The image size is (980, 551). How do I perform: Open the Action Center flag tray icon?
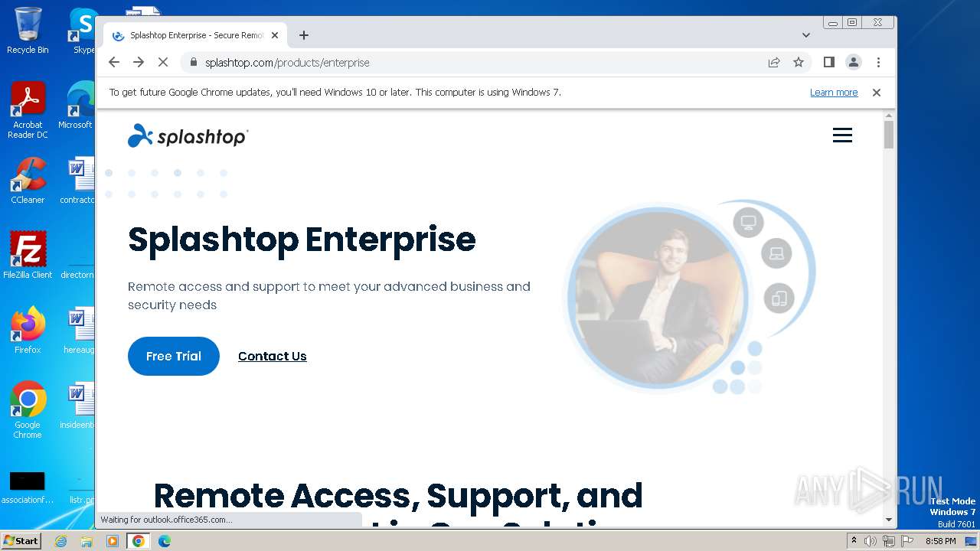click(906, 541)
